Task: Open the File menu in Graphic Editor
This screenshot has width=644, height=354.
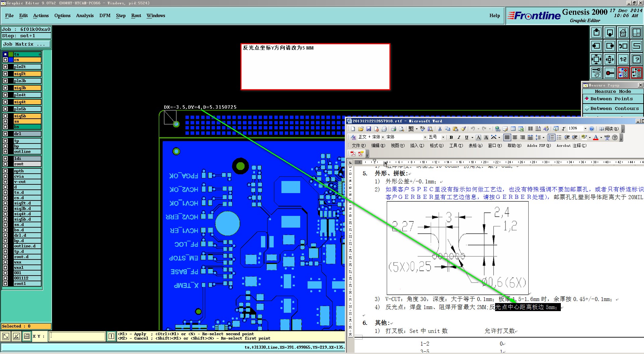Action: coord(9,15)
